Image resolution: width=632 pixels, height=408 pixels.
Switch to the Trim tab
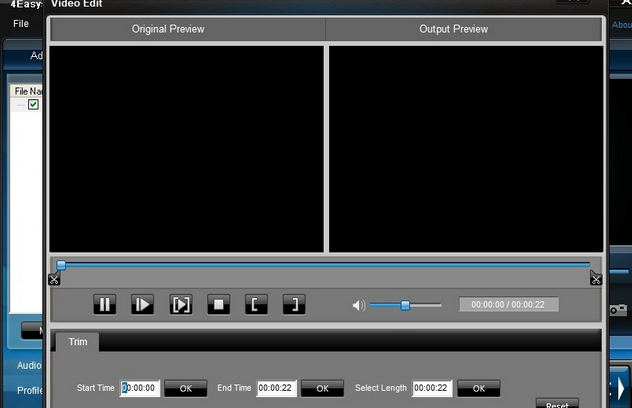point(77,342)
